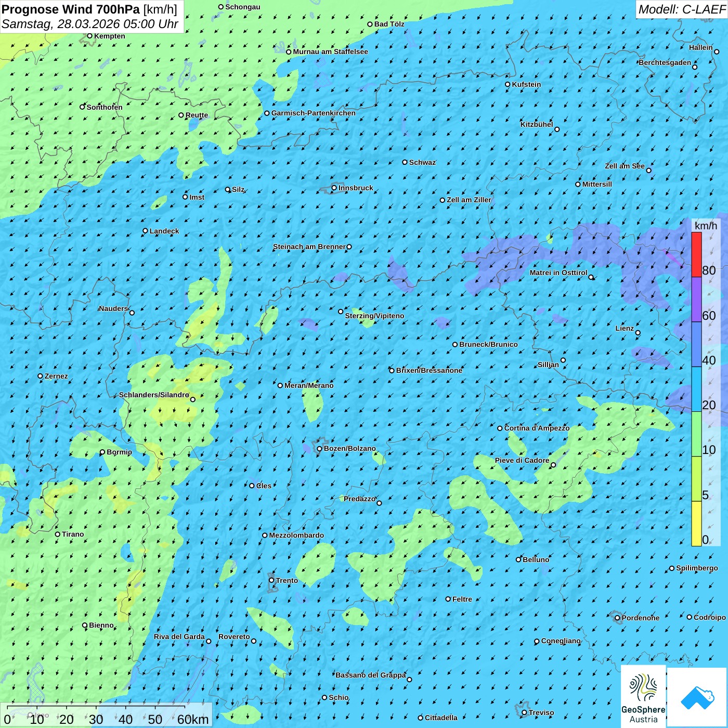
Task: Click the Matrei in Osttirol location dot
Action: [591, 277]
